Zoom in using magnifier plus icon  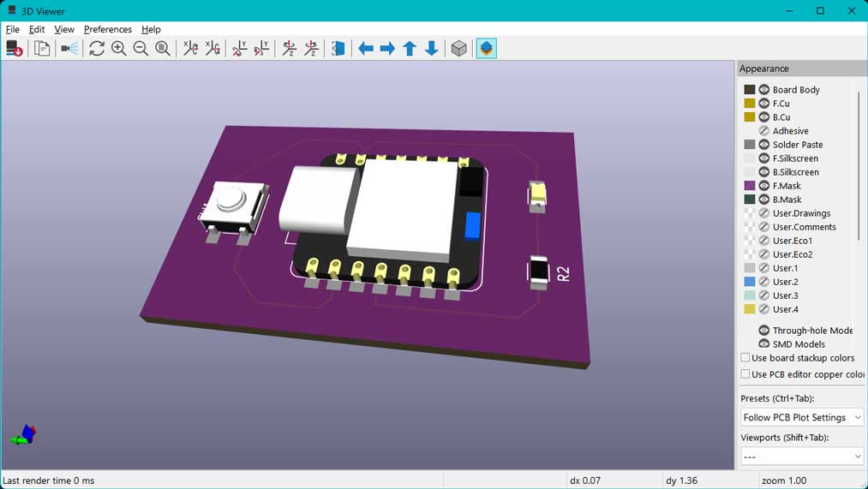(118, 49)
